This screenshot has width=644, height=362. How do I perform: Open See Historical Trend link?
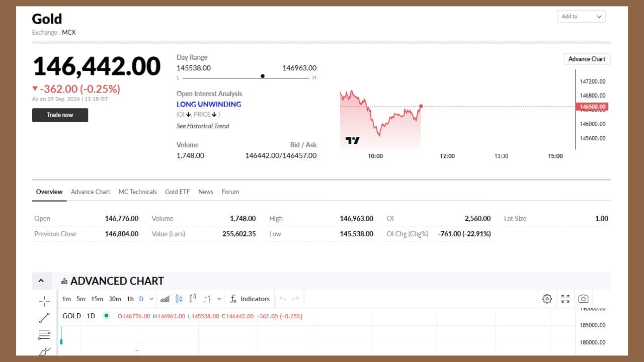click(x=203, y=126)
